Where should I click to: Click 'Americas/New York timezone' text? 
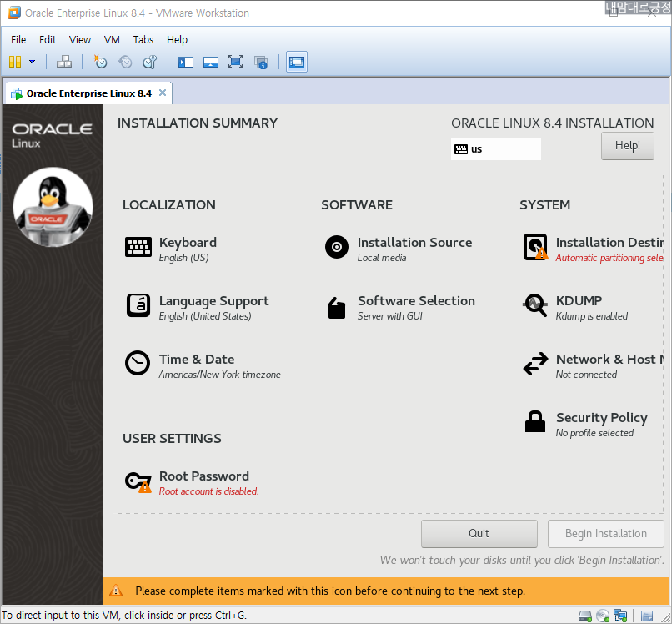(219, 375)
